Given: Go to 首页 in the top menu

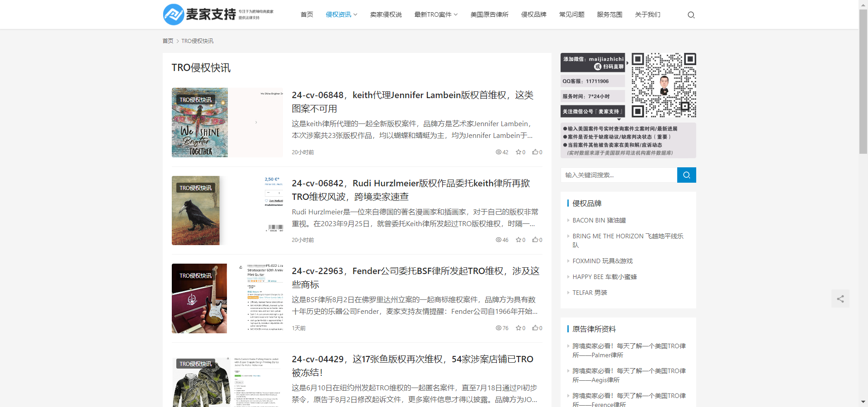Looking at the screenshot, I should click(307, 14).
